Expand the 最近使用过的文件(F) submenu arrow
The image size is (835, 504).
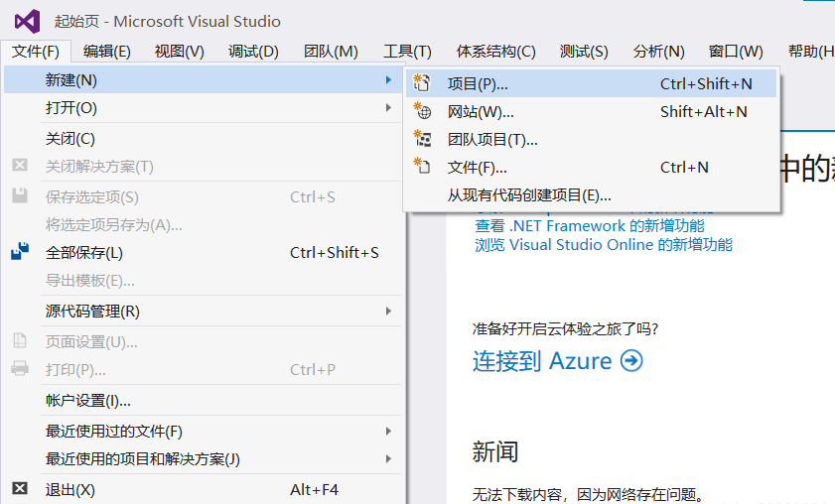[388, 431]
